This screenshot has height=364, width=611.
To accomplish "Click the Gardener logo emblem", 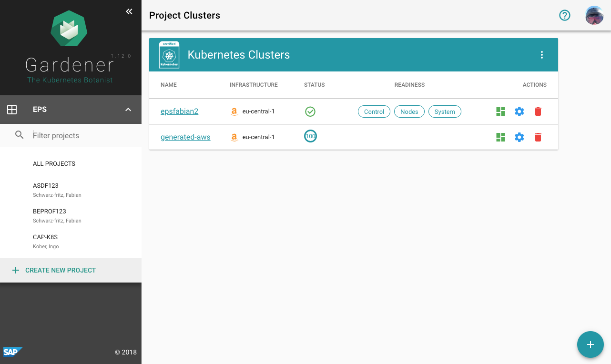I will (70, 28).
